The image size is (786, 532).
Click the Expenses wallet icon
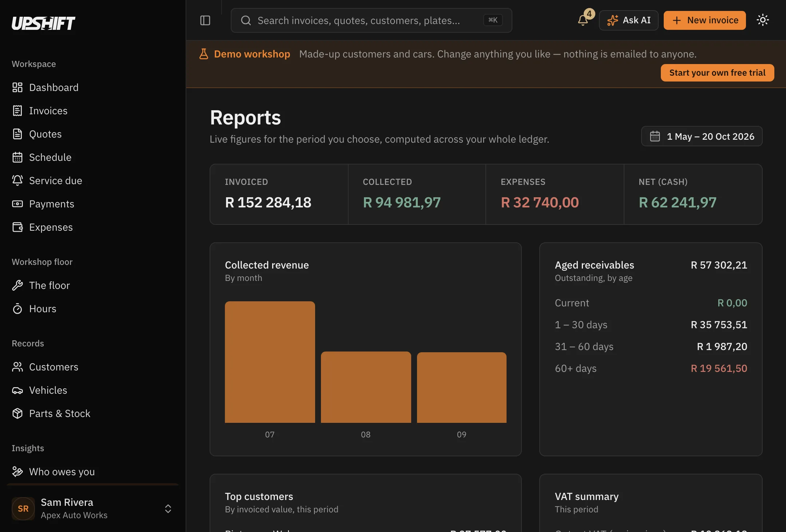[17, 227]
